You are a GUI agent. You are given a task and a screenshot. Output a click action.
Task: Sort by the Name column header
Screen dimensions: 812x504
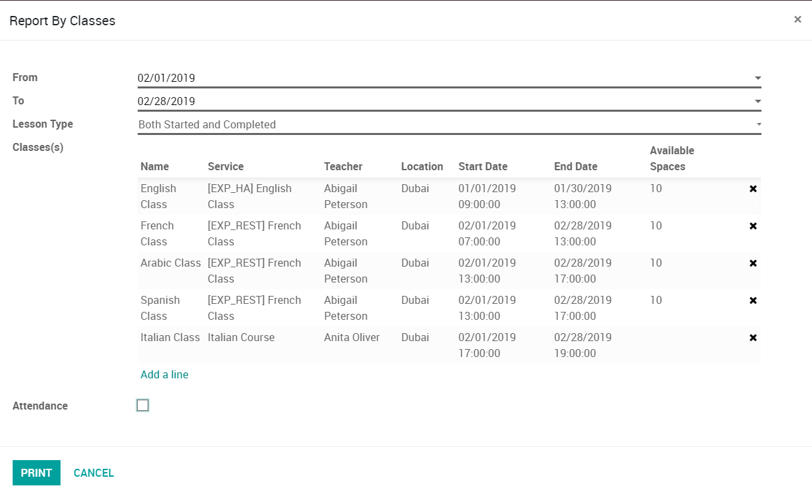pyautogui.click(x=154, y=167)
